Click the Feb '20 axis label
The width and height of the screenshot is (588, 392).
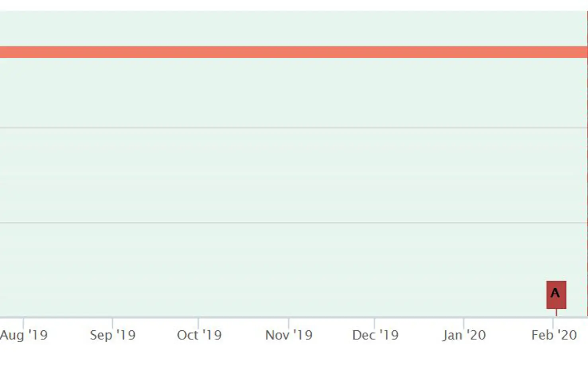pyautogui.click(x=554, y=335)
